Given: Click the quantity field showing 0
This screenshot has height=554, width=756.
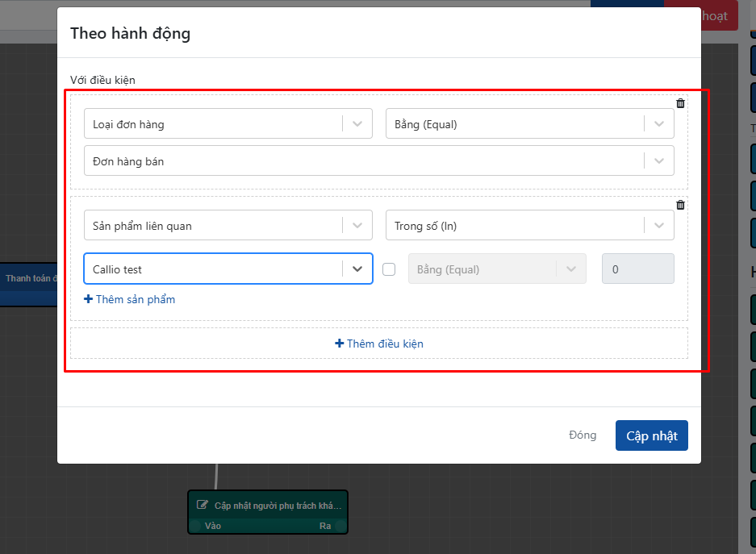Looking at the screenshot, I should click(637, 269).
